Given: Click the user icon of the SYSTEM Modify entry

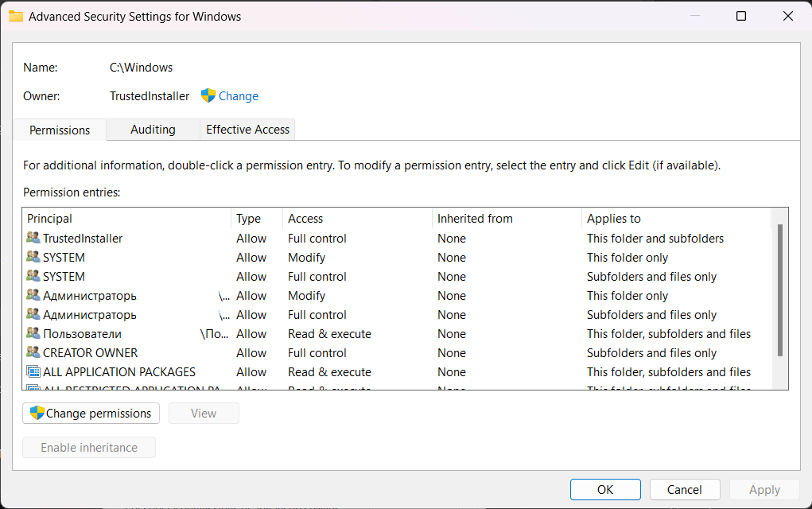Looking at the screenshot, I should tap(33, 257).
